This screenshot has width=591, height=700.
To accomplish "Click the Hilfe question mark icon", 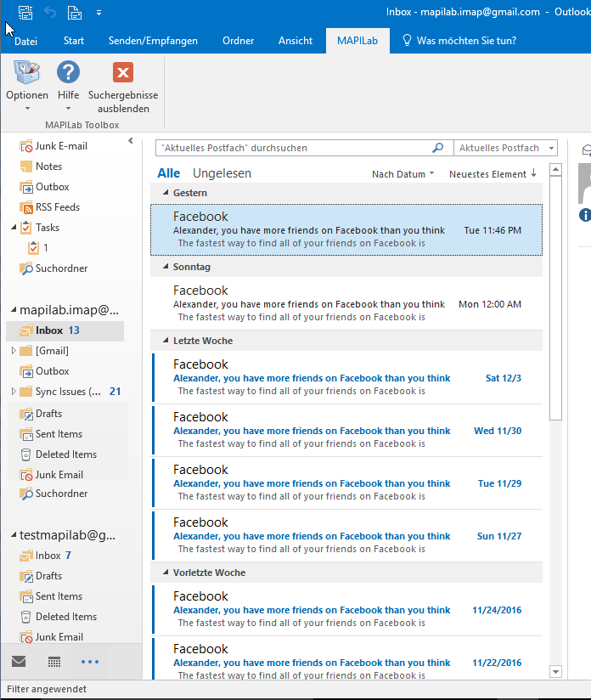I will click(68, 72).
